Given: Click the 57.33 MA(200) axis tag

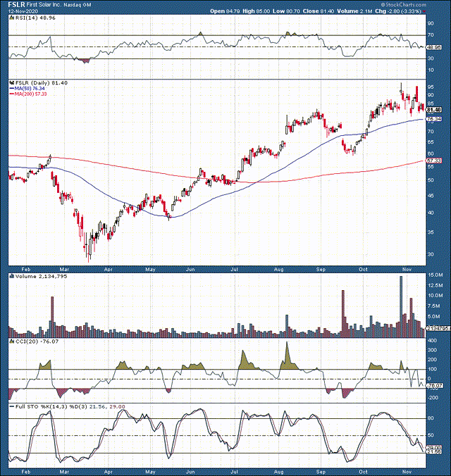Looking at the screenshot, I should 434,161.
